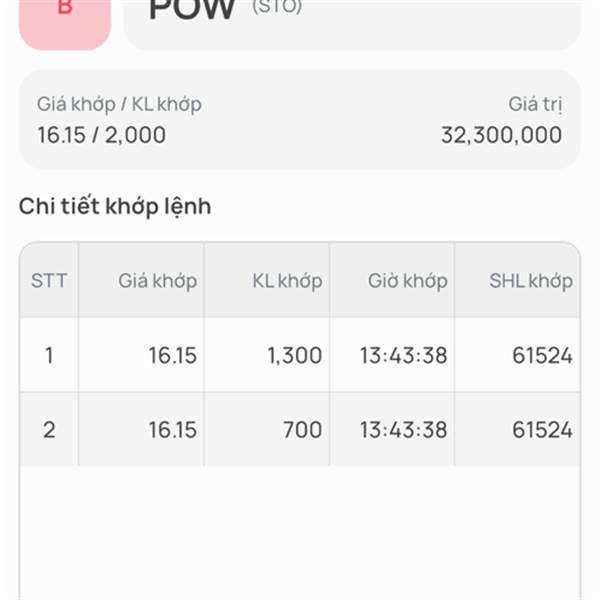
Task: Tap the 32,300,000 order value
Action: click(x=502, y=135)
